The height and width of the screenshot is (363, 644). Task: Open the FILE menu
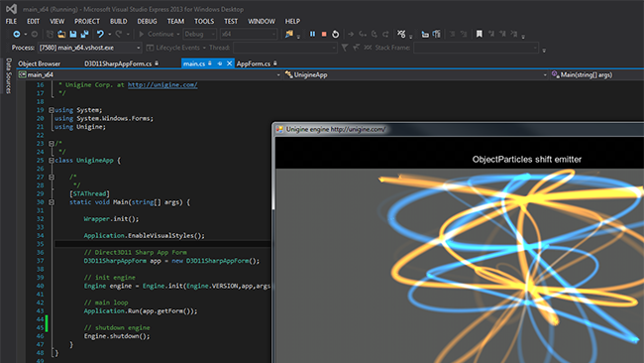[11, 21]
